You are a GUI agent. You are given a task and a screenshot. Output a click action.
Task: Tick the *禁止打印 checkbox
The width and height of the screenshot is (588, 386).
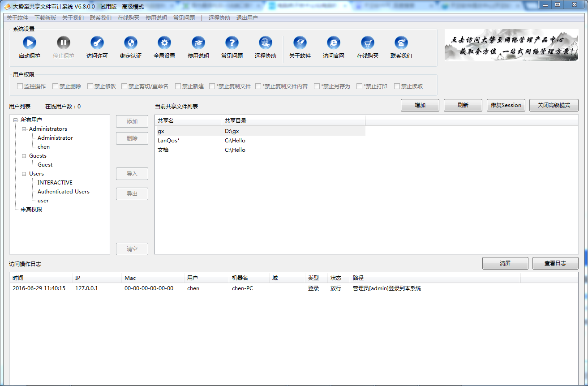359,86
